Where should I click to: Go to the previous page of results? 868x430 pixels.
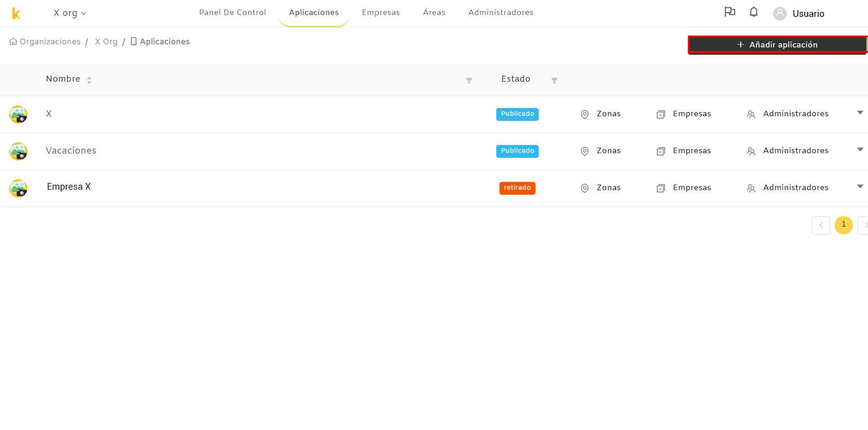[821, 225]
